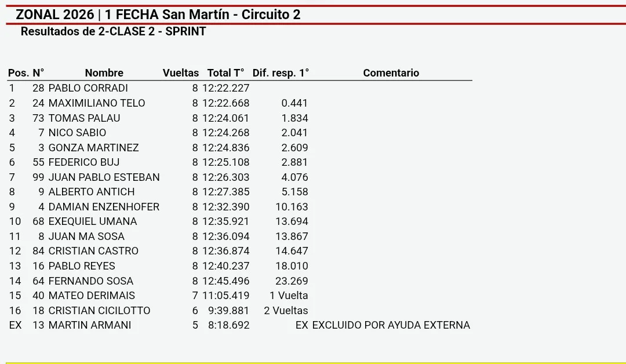Click the EXCLUIDO POR AYUDA EXTERNA comment
The width and height of the screenshot is (626, 364).
coord(391,325)
